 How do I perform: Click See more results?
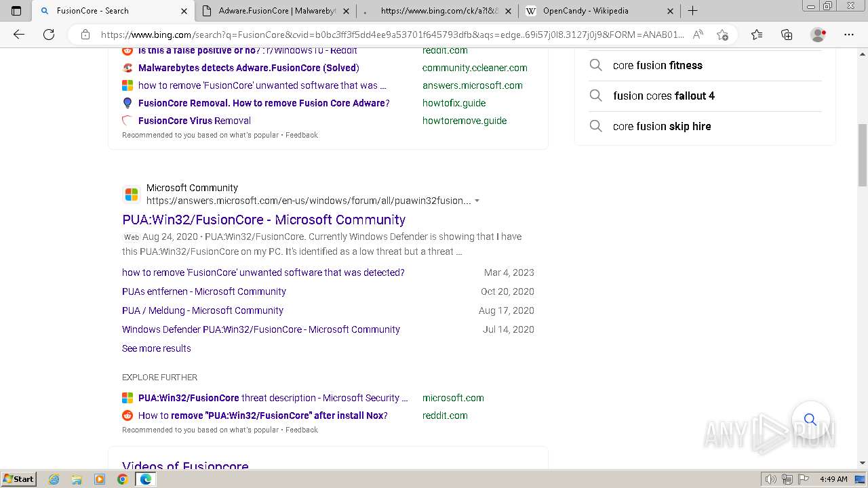[157, 348]
